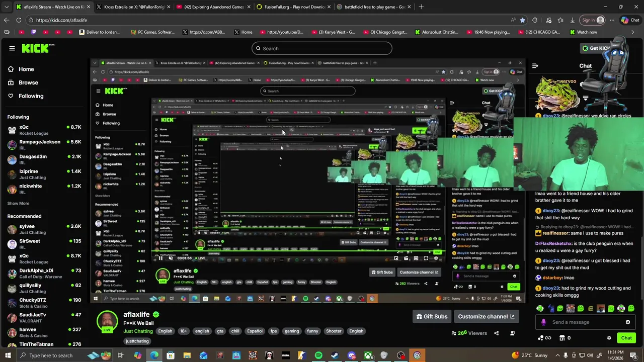Open the tab search dropdown arrow
644x362 pixels.
[8, 7]
